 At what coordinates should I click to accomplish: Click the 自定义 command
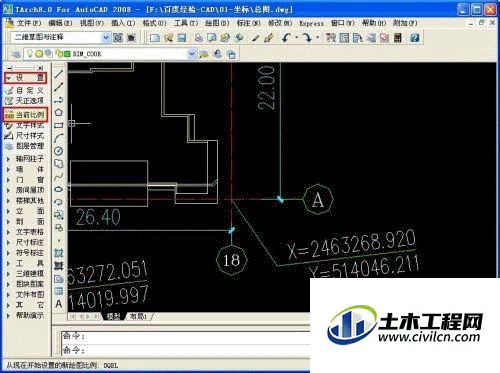pyautogui.click(x=25, y=90)
